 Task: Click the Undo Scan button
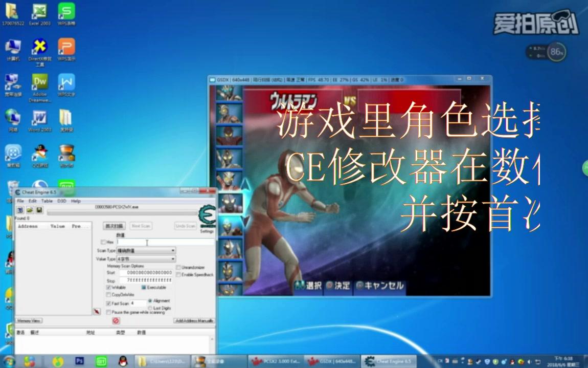click(x=185, y=226)
